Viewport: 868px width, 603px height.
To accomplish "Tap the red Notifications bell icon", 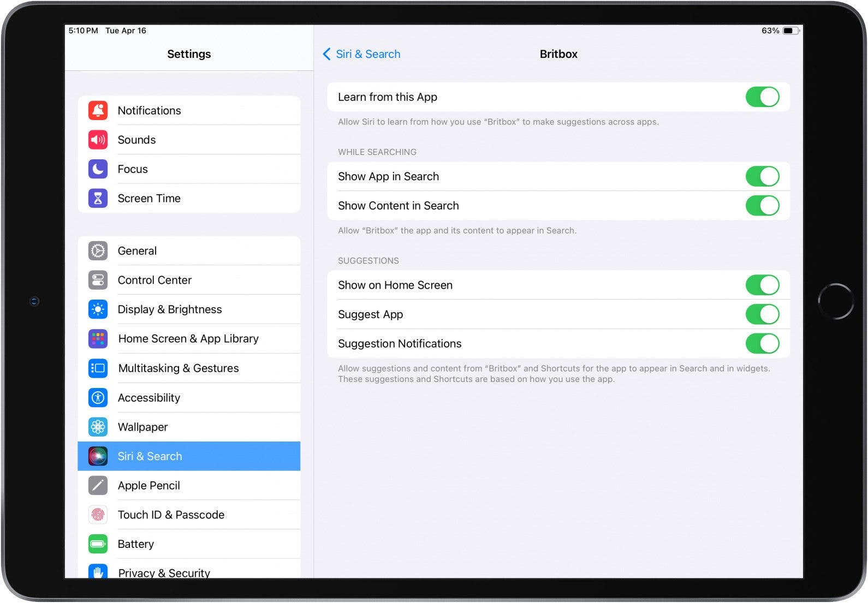I will pos(98,111).
